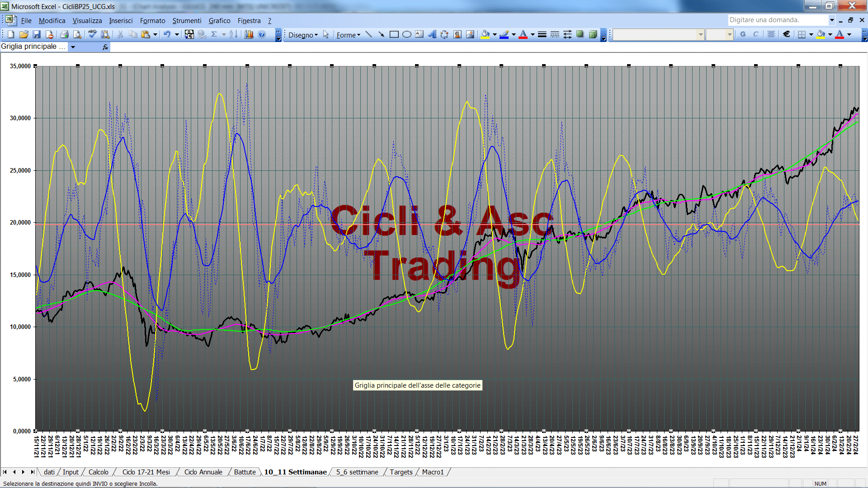Open the Forme shapes menu

point(349,35)
